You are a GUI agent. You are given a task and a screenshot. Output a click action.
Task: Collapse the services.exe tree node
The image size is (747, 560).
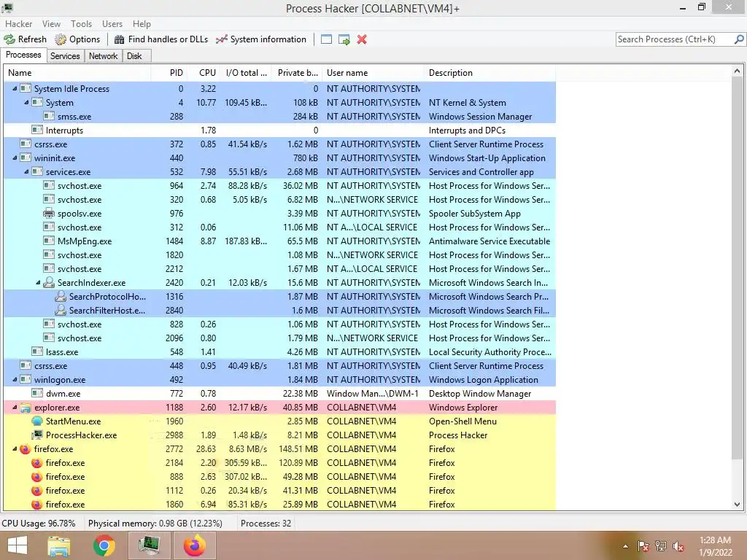(26, 171)
